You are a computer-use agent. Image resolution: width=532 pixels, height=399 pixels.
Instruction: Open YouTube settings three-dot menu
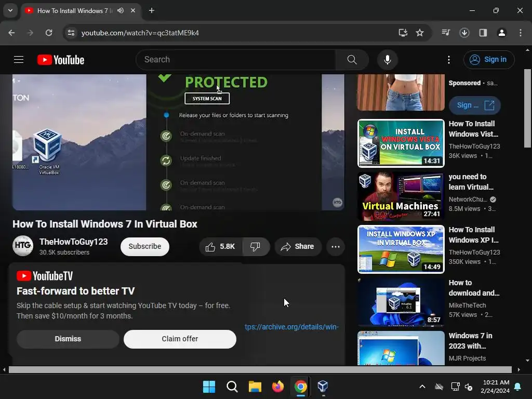[448, 60]
